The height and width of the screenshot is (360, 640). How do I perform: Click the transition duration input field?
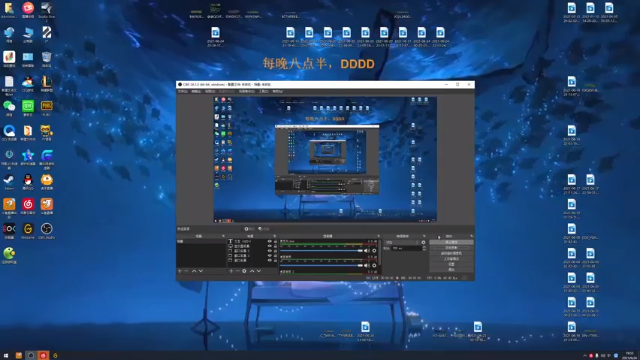pos(406,248)
